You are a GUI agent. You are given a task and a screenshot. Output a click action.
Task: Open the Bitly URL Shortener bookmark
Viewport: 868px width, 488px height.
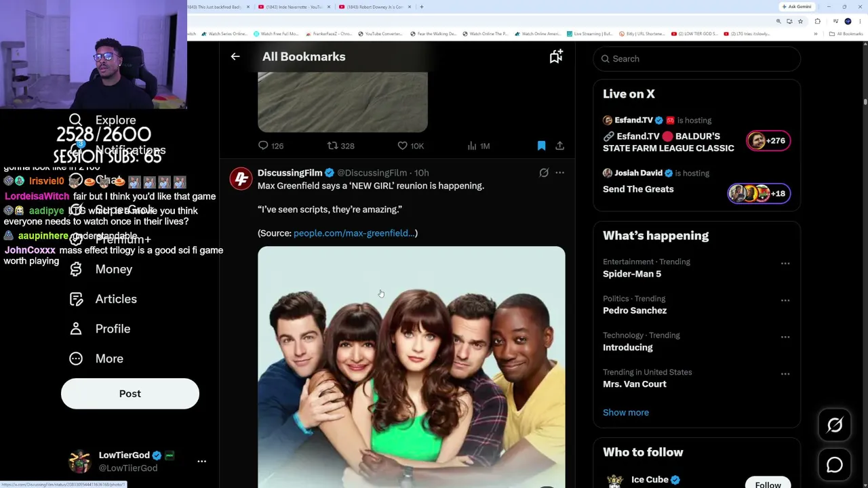coord(642,34)
